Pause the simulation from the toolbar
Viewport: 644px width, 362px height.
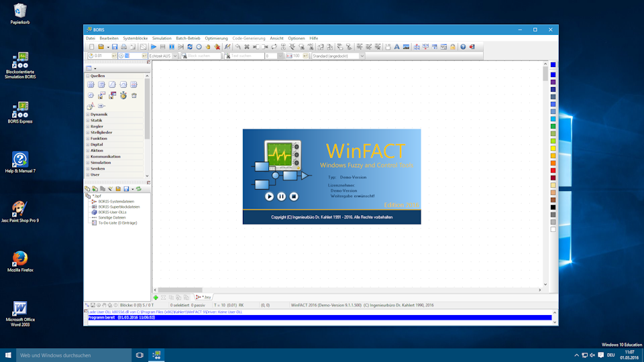click(172, 47)
